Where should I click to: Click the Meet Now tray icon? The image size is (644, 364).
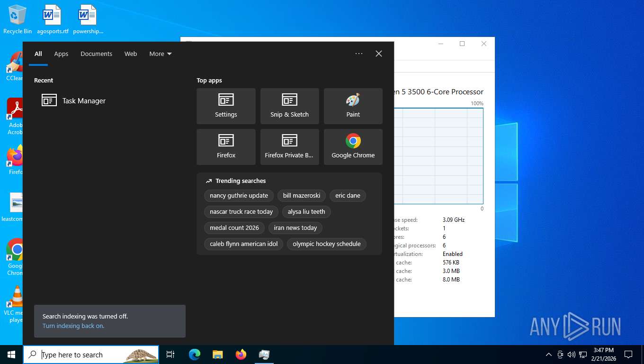click(560, 355)
